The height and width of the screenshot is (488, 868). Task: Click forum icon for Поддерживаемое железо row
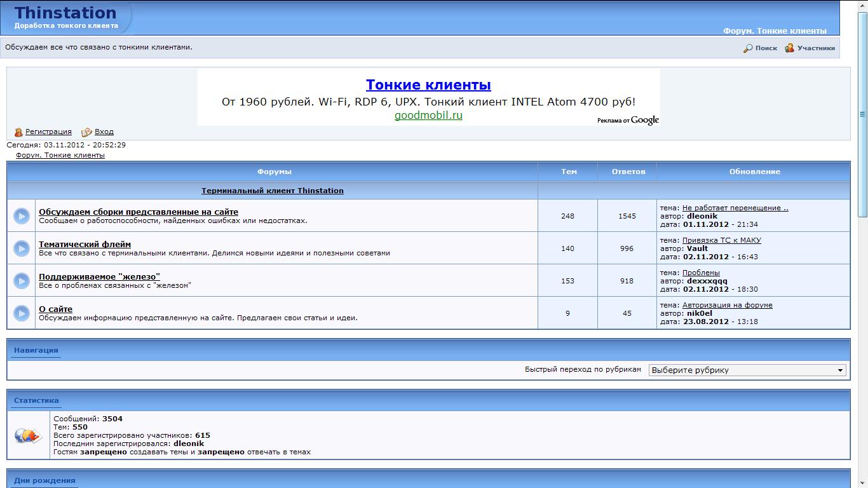(22, 281)
